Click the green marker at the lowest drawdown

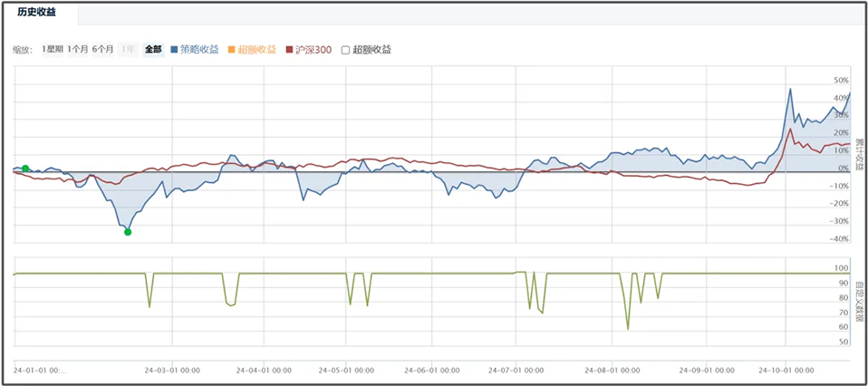(x=128, y=232)
